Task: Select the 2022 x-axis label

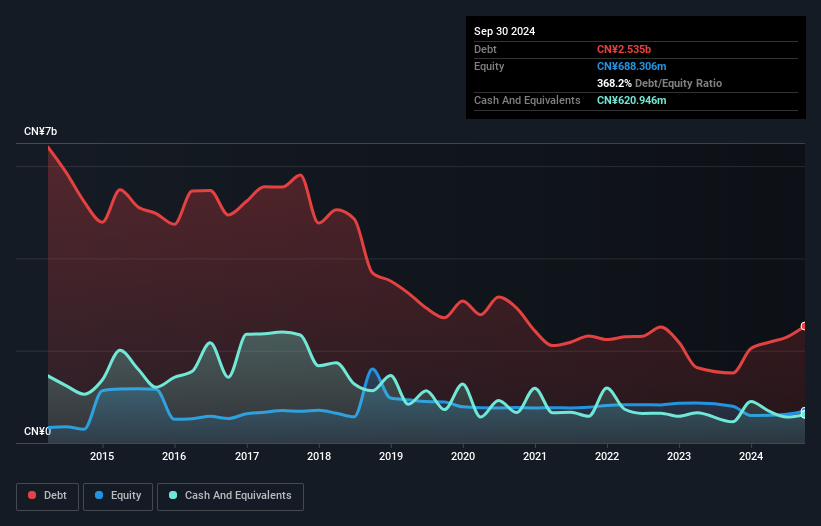Action: (607, 456)
